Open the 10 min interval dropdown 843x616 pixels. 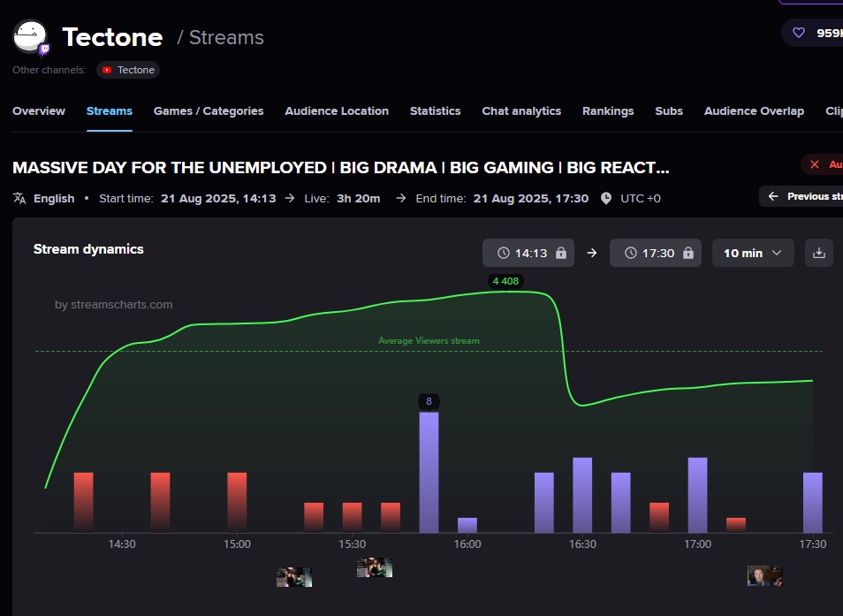(x=753, y=253)
